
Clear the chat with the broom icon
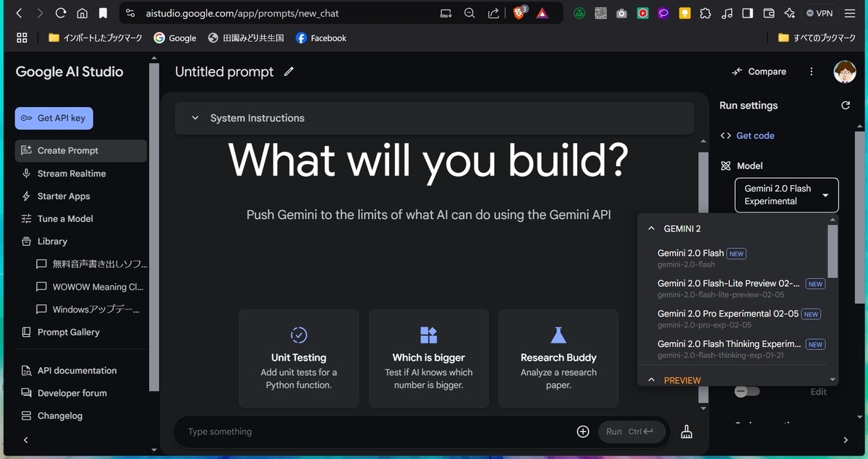point(686,432)
